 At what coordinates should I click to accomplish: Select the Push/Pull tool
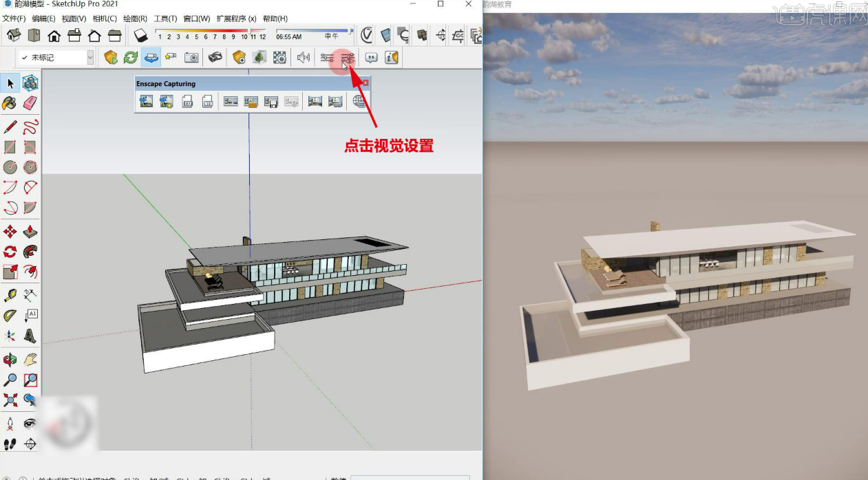30,232
